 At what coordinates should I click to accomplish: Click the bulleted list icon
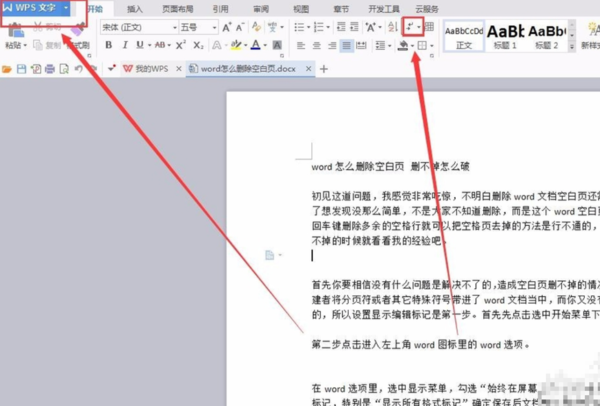coord(299,27)
